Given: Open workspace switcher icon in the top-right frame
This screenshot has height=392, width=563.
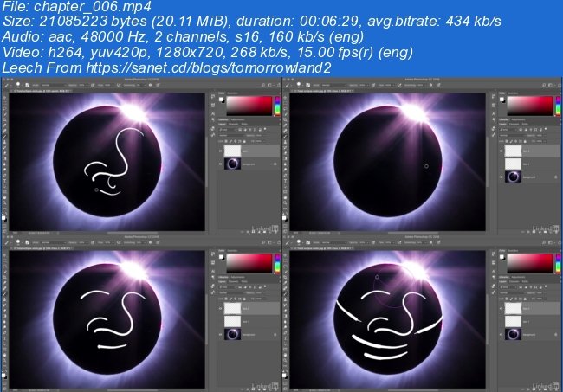Looking at the screenshot, I should tap(550, 85).
